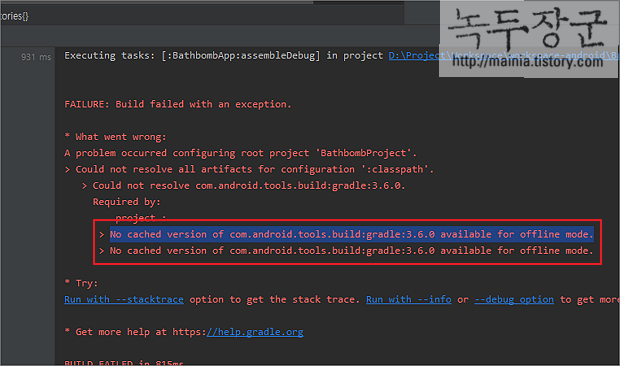Click the highlighted 'No cached version' line

pyautogui.click(x=352, y=234)
